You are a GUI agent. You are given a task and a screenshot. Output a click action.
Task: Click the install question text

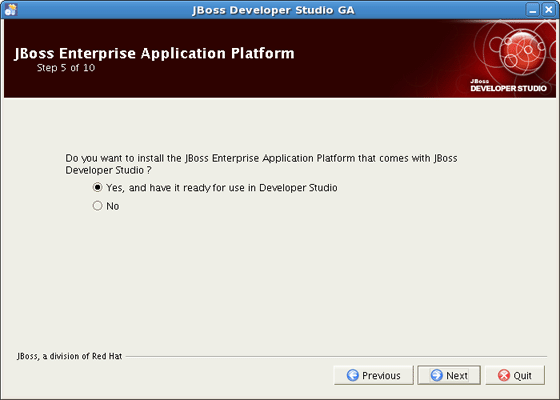point(261,164)
